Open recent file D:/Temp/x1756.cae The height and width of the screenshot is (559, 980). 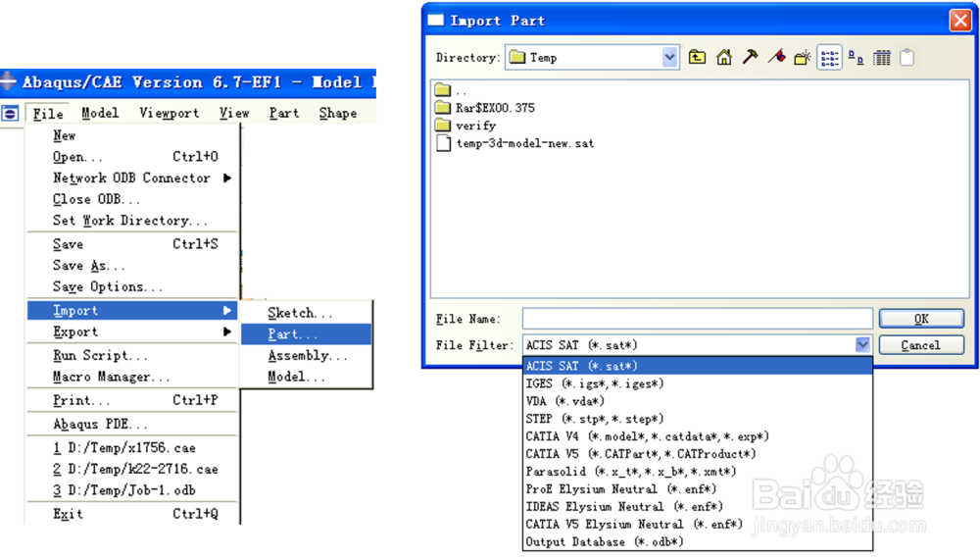[132, 448]
